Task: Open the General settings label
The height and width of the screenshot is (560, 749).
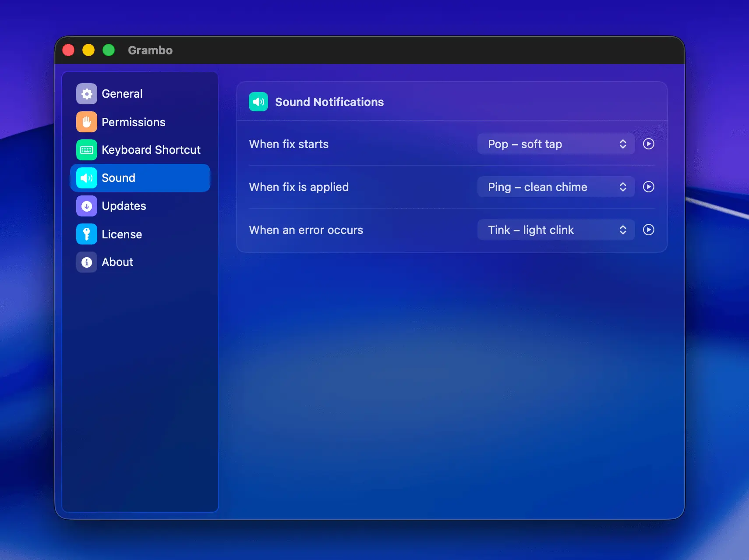Action: point(122,94)
